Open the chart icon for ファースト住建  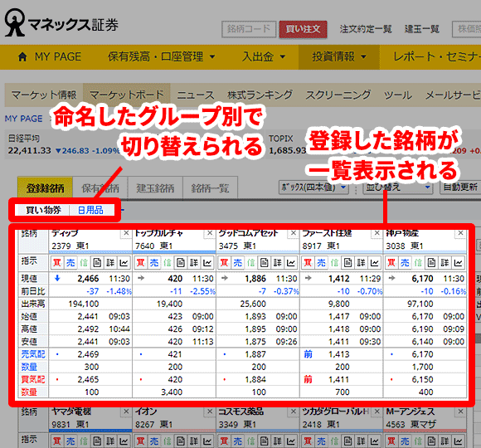click(375, 263)
